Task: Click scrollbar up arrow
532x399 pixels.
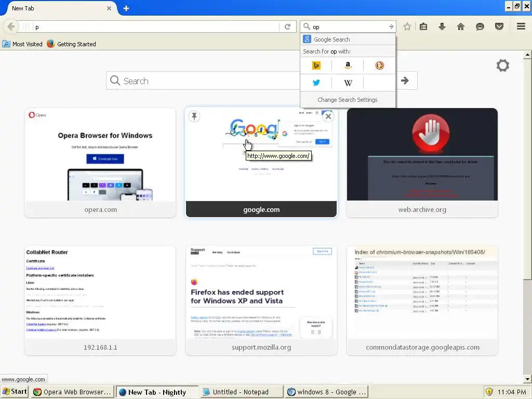Action: coord(527,55)
